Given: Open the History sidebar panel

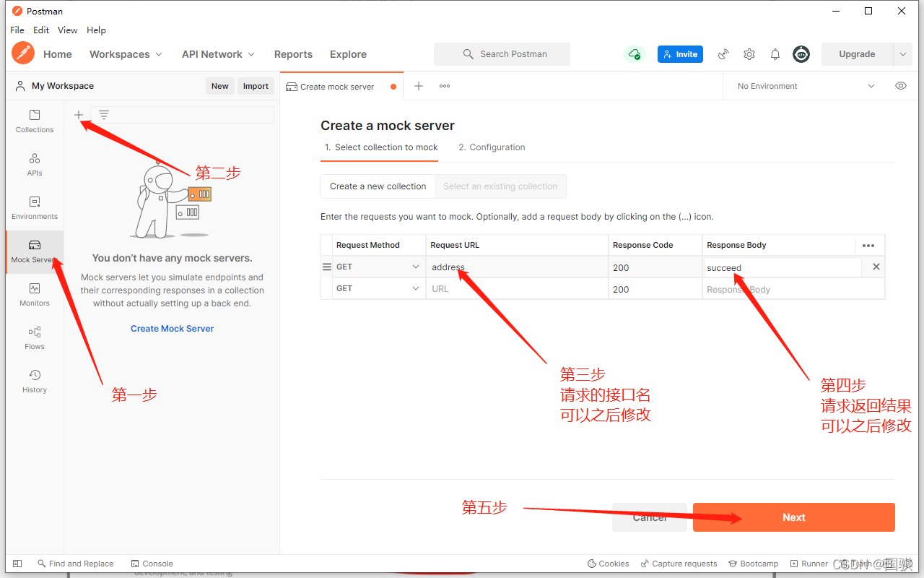Looking at the screenshot, I should click(35, 381).
